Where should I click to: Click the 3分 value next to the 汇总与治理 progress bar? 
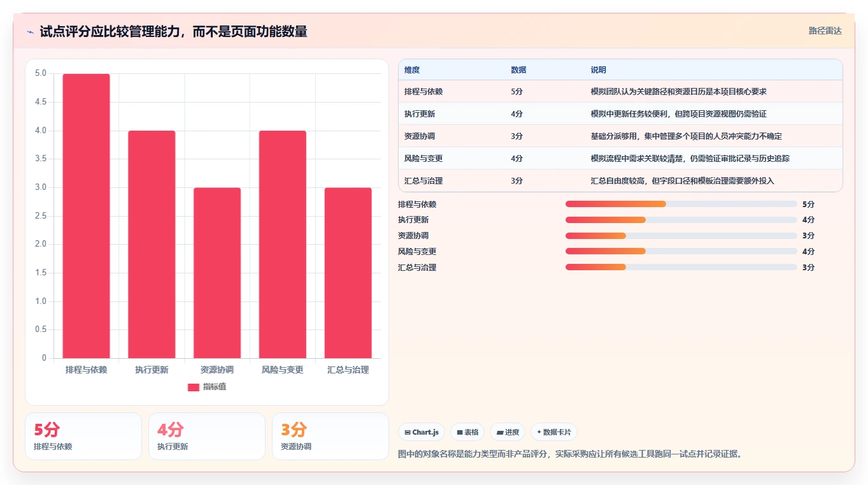808,267
